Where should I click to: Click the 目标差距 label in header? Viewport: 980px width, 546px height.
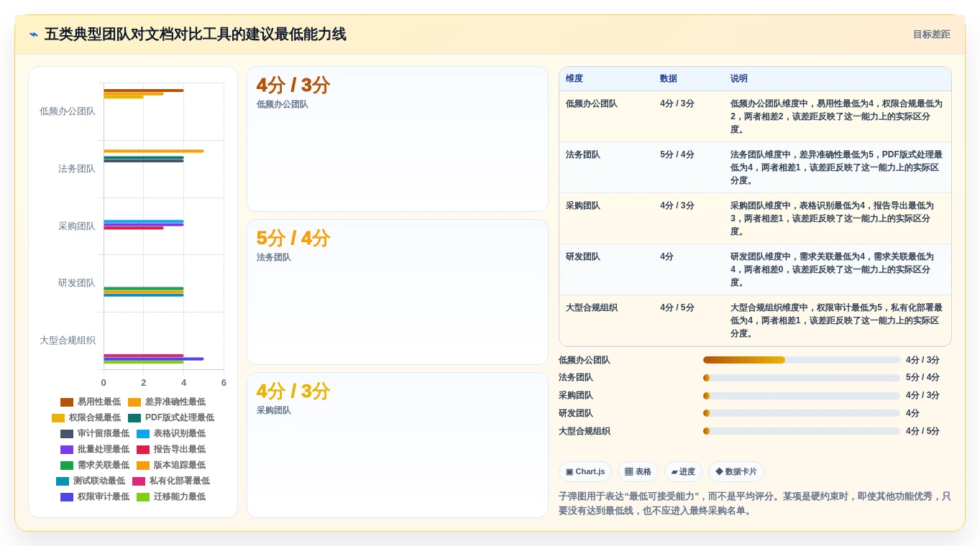[931, 34]
